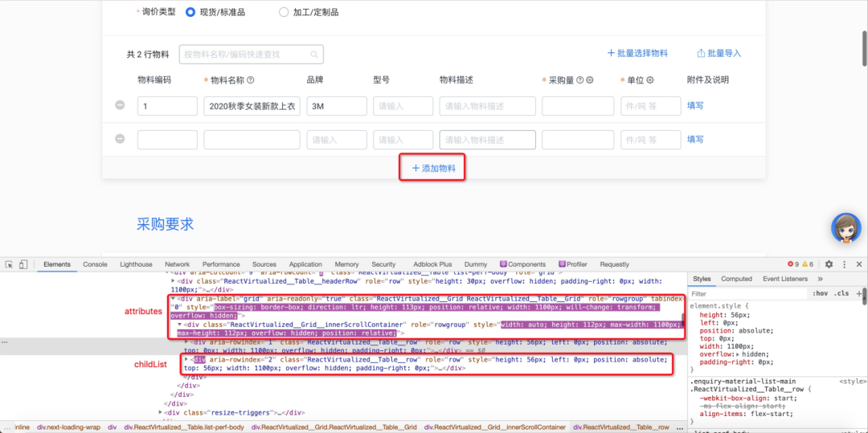Open the Memory tab
The height and width of the screenshot is (433, 868).
346,264
